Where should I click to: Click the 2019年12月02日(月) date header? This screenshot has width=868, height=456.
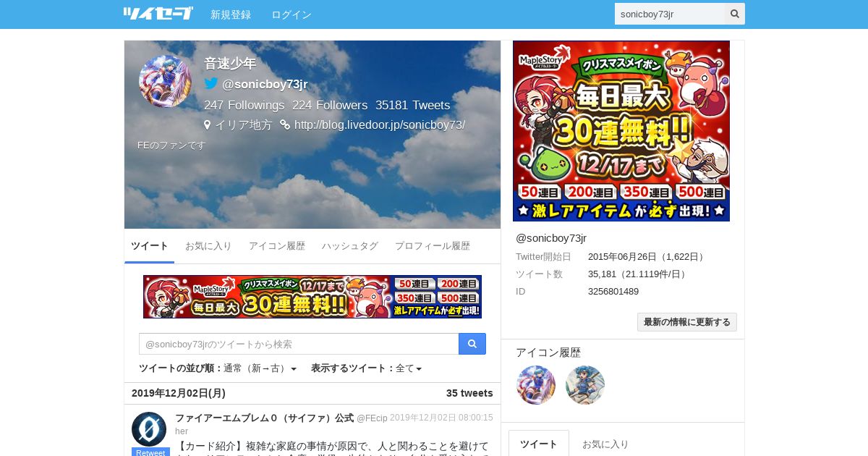179,393
